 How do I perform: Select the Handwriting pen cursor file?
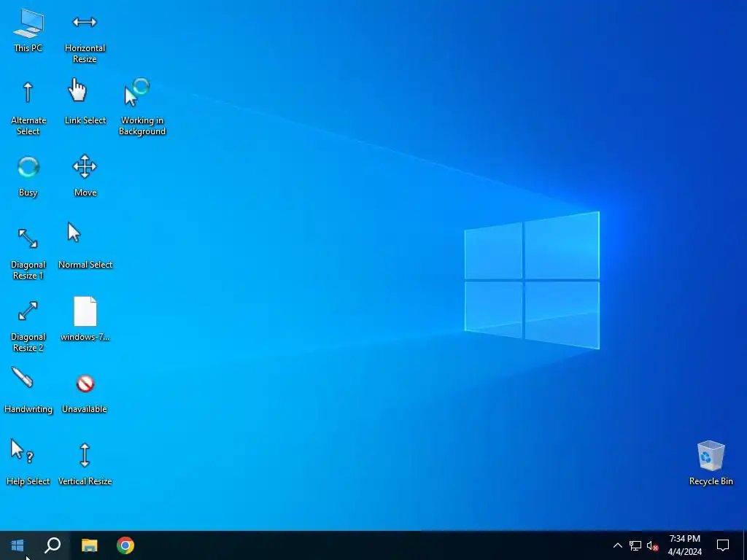coord(28,391)
